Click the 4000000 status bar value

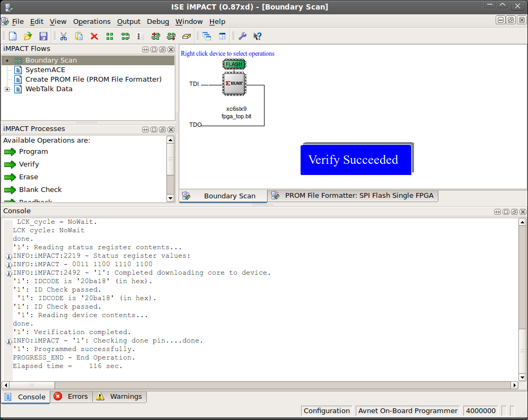tap(480, 411)
